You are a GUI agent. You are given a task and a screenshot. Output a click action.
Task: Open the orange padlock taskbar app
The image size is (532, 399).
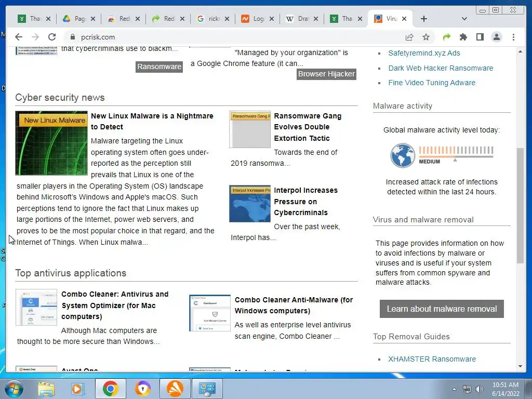[x=142, y=389]
